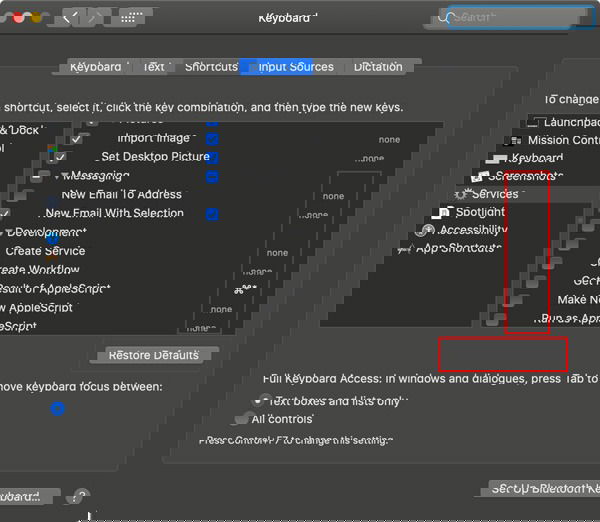Select the 'Screenshots' category label

tap(526, 176)
